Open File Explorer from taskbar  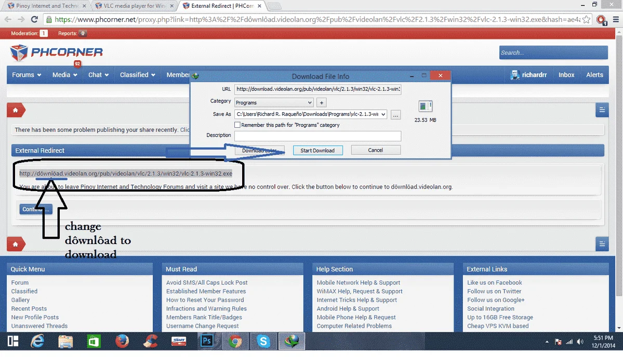[x=65, y=341]
